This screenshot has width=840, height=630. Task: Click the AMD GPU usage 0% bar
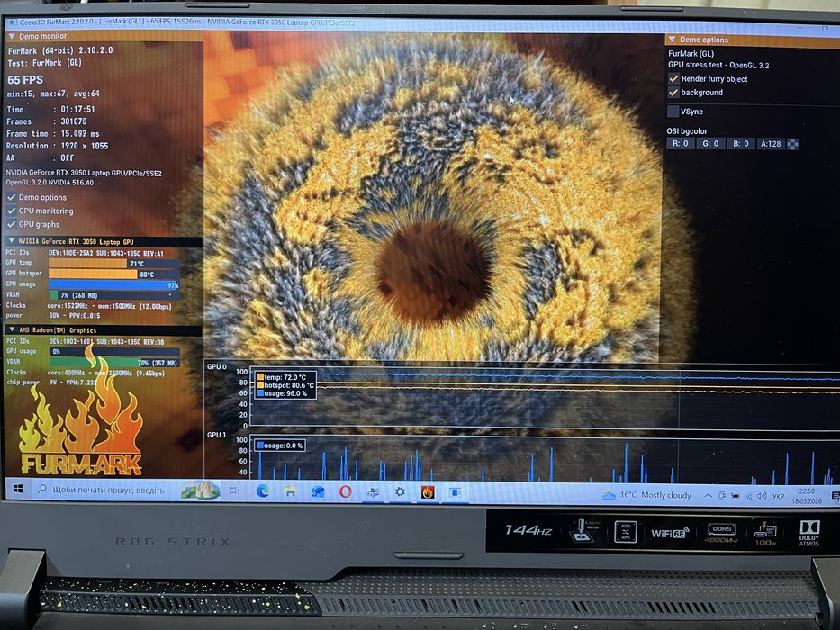114,351
